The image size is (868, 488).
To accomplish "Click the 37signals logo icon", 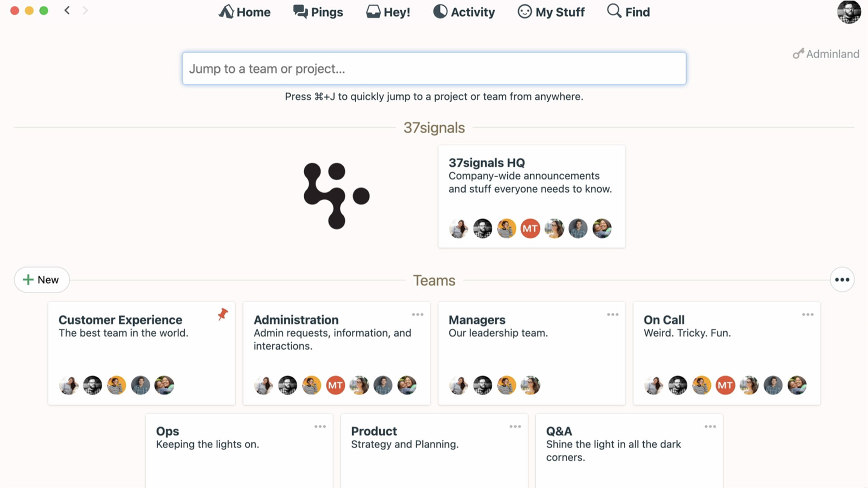I will (336, 196).
